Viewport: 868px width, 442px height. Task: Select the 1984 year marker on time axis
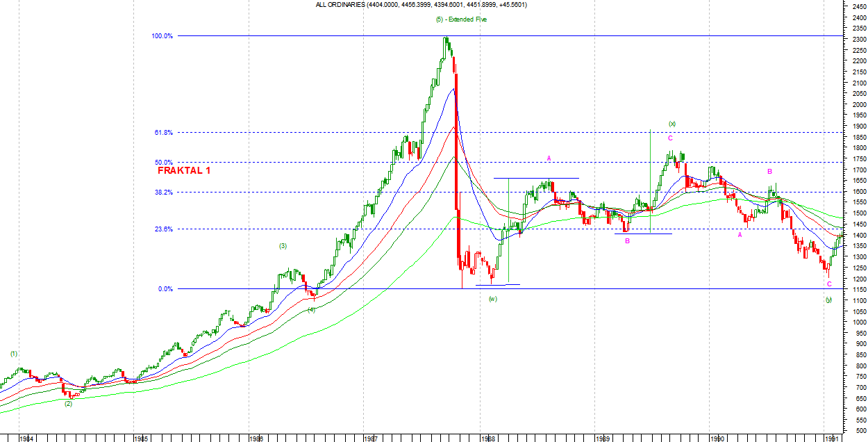coord(26,439)
